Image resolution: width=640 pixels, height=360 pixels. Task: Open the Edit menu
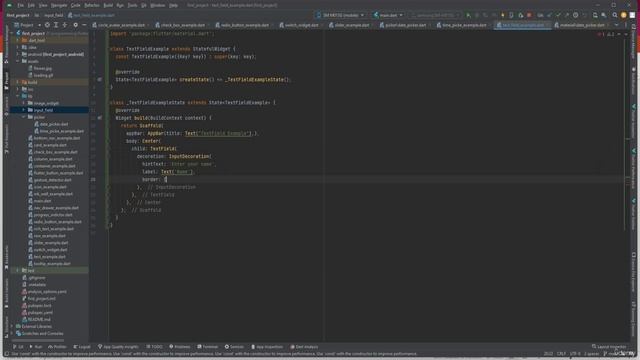pyautogui.click(x=31, y=5)
